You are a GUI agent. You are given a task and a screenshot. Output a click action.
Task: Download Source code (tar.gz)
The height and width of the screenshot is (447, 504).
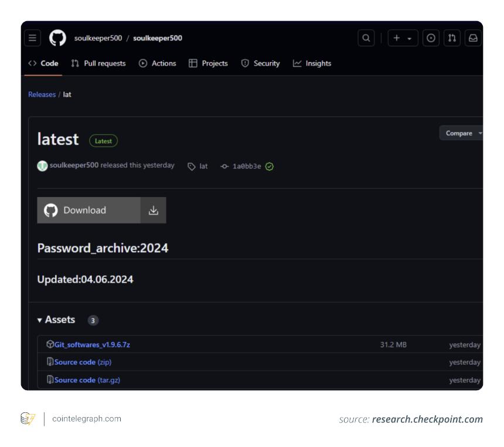[x=87, y=380]
